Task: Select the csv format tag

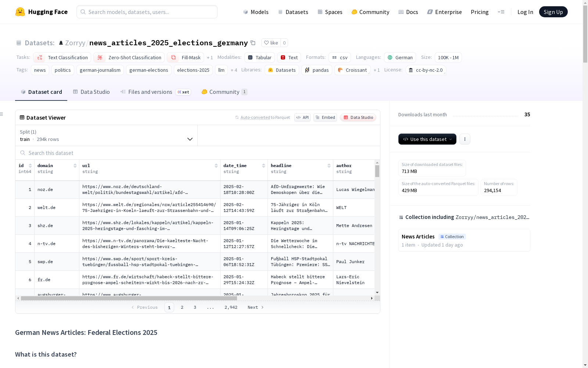Action: [340, 57]
